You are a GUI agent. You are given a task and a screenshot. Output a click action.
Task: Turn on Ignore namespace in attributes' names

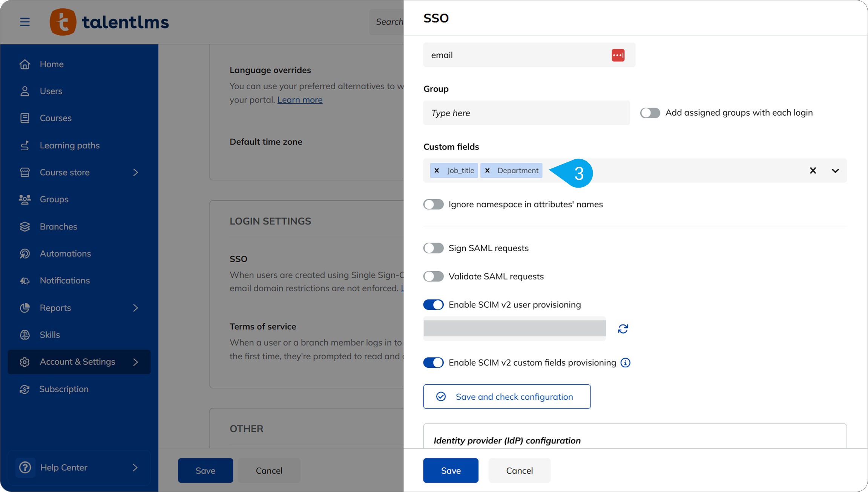(x=433, y=205)
